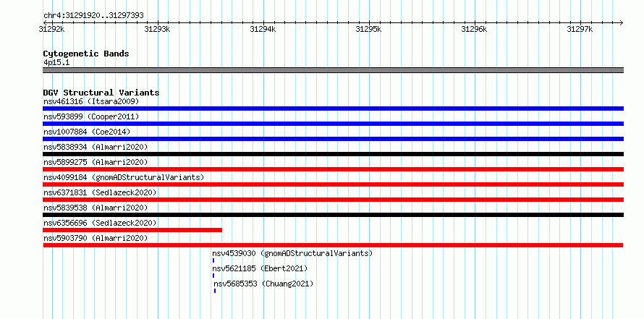This screenshot has height=319, width=644.
Task: Click the DGV Structural Variants track title
Action: 101,93
